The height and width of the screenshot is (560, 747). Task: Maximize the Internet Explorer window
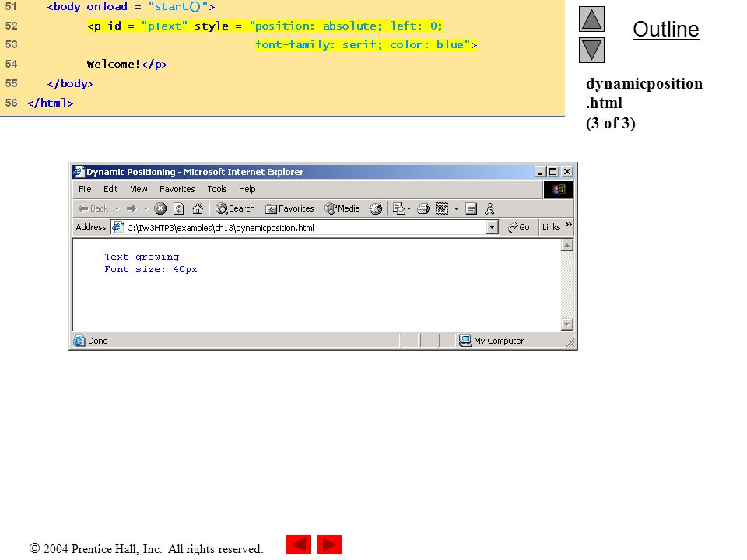(553, 171)
